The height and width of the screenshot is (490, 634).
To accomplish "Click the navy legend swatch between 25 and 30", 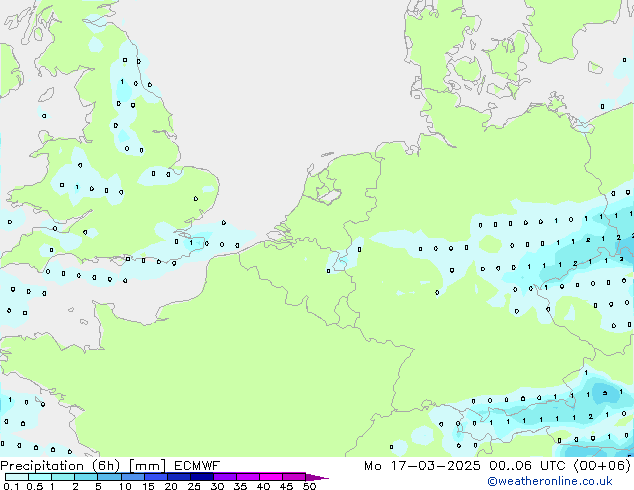I will point(202,477).
